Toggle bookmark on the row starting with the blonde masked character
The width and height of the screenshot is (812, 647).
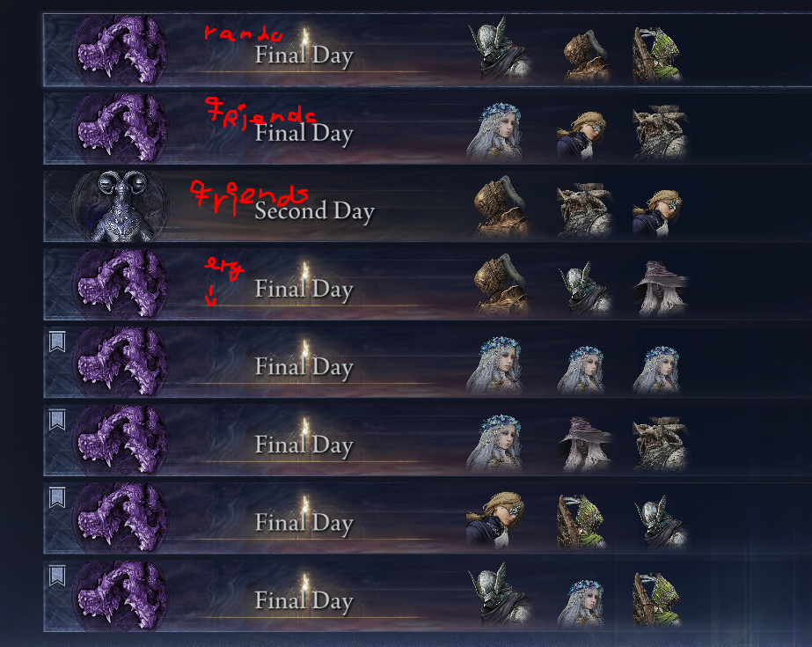click(57, 498)
